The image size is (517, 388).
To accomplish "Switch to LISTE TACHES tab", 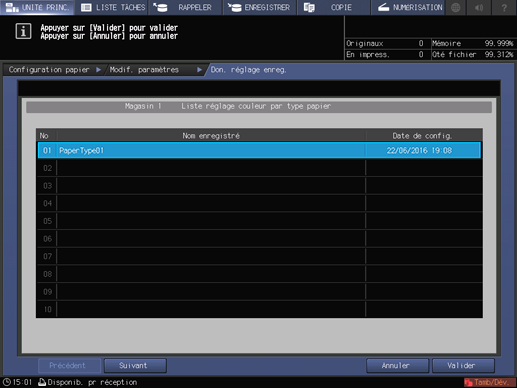I will 113,7.
